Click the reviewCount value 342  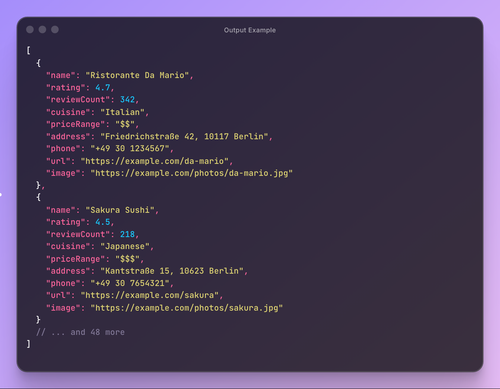point(127,100)
